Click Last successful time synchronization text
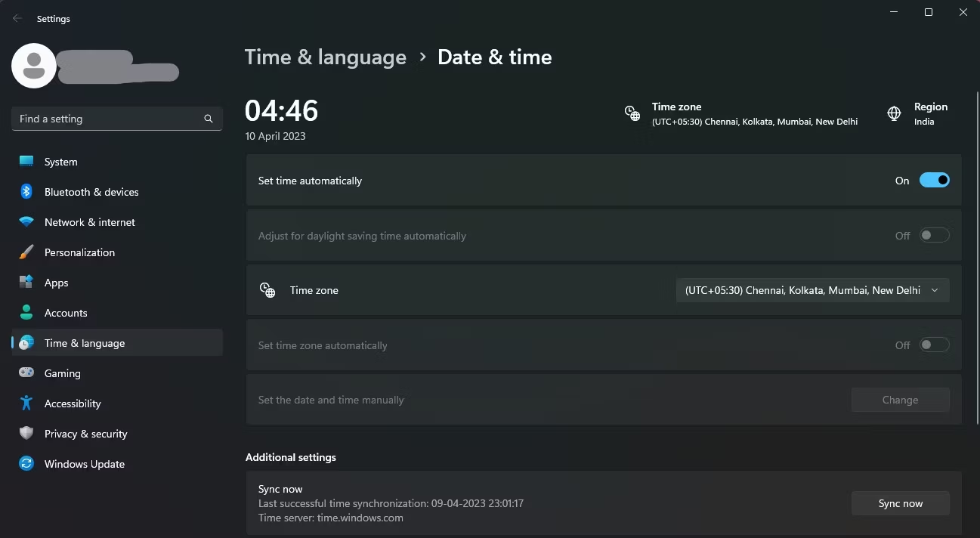 [x=391, y=503]
